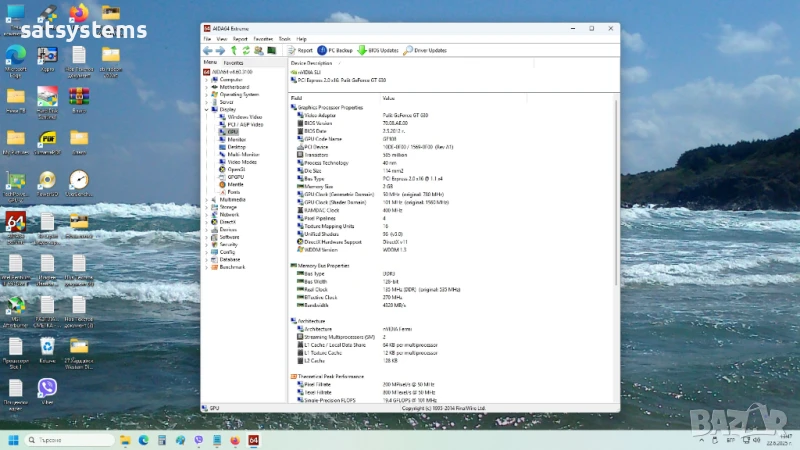Collapse the Display tree node
This screenshot has width=800, height=450.
(x=207, y=109)
